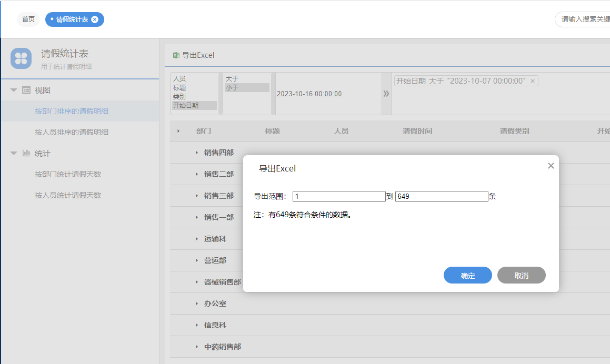
Task: Click the Excel icon beside 导出Excel
Action: (176, 55)
